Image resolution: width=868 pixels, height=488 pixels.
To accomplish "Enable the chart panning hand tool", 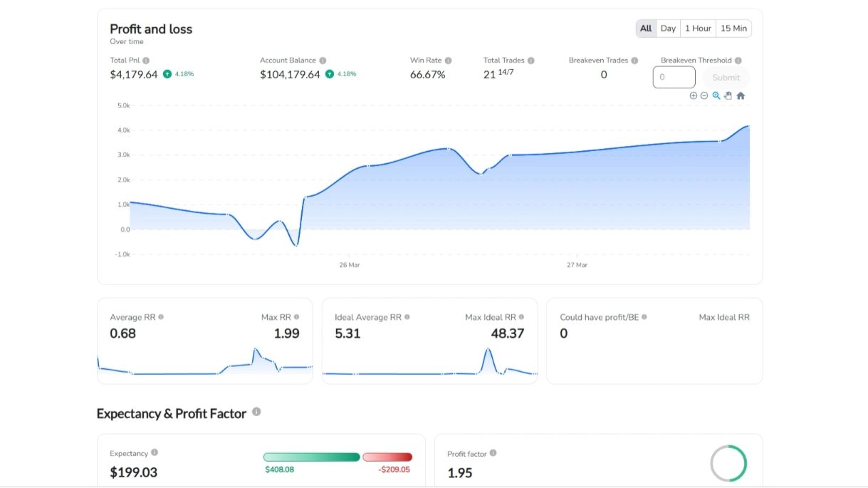I will (728, 95).
